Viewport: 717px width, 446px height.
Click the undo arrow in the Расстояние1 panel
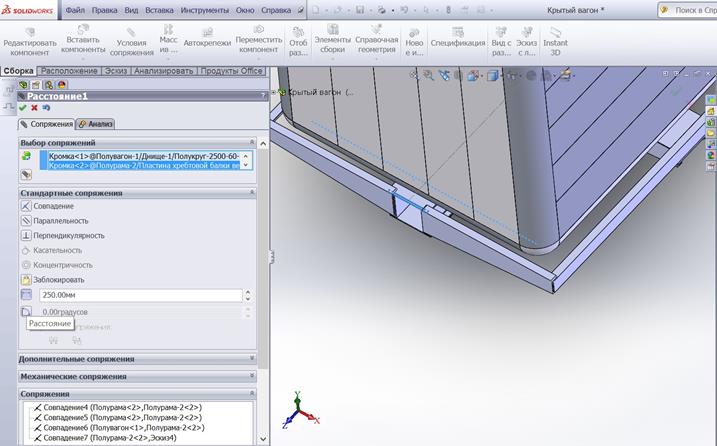tap(45, 108)
